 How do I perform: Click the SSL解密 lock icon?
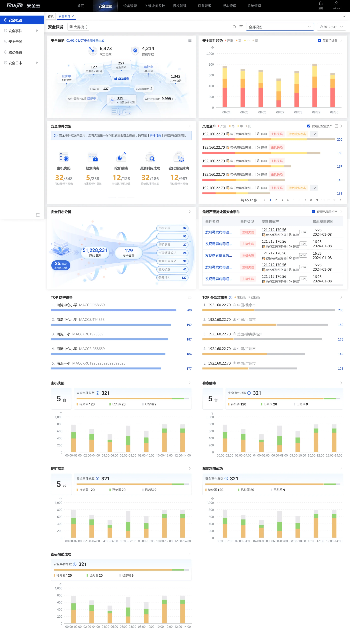(116, 79)
